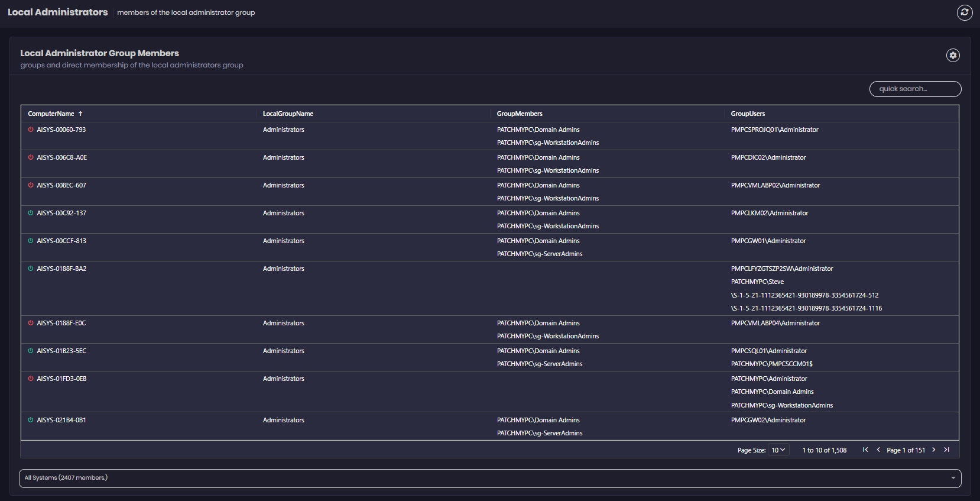The width and height of the screenshot is (980, 501).
Task: Jump to the last page of results
Action: click(x=946, y=450)
